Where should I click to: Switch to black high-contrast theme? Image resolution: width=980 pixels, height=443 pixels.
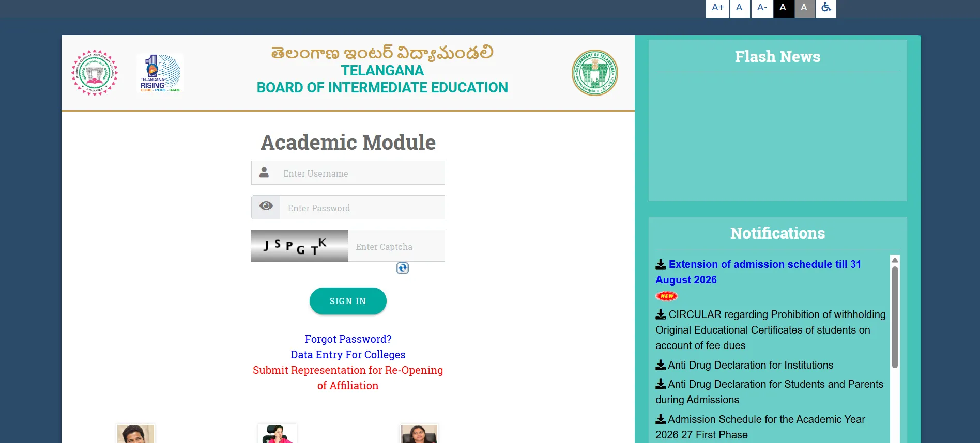point(783,8)
